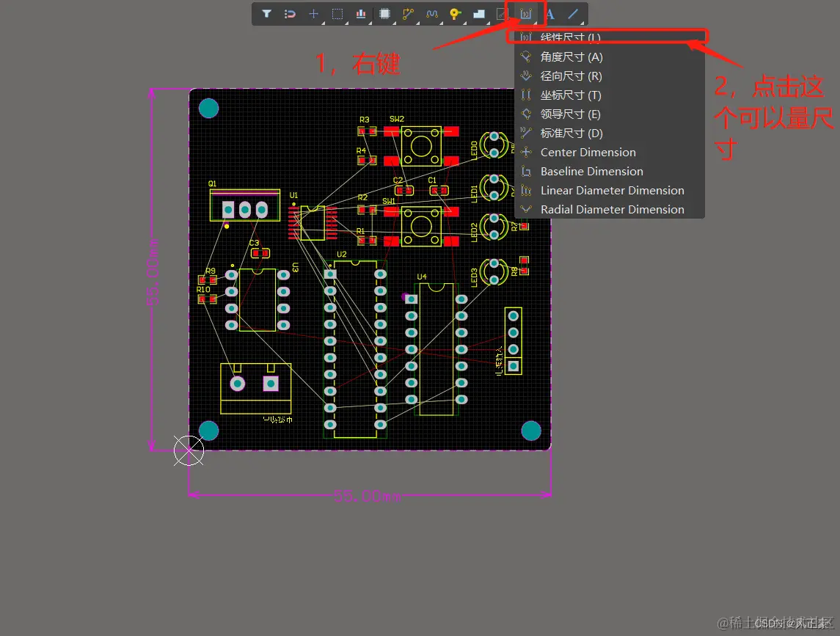This screenshot has width=840, height=636.
Task: Click the R3 resistor footprint
Action: coord(367,131)
